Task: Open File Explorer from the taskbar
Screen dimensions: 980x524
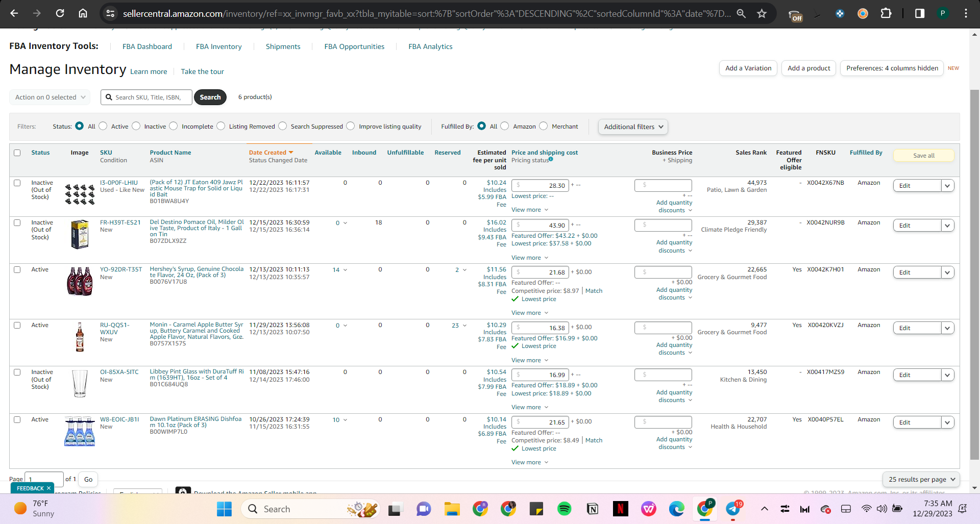Action: tap(452, 509)
